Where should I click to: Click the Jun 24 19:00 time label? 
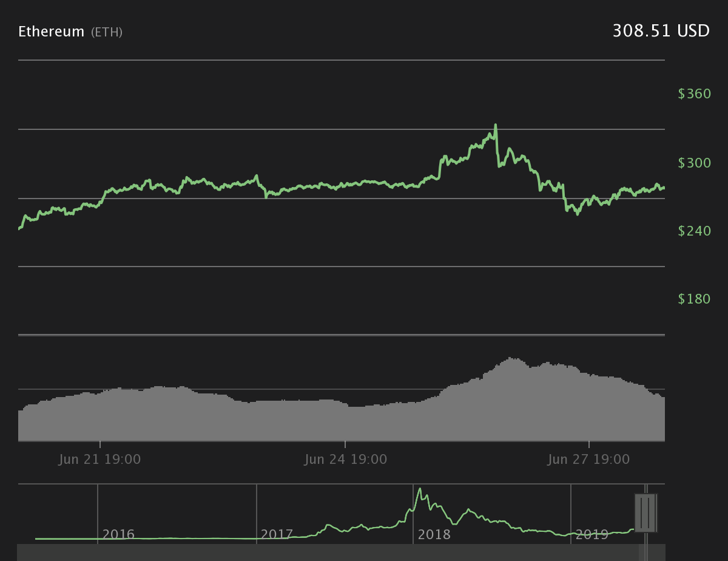pyautogui.click(x=345, y=460)
